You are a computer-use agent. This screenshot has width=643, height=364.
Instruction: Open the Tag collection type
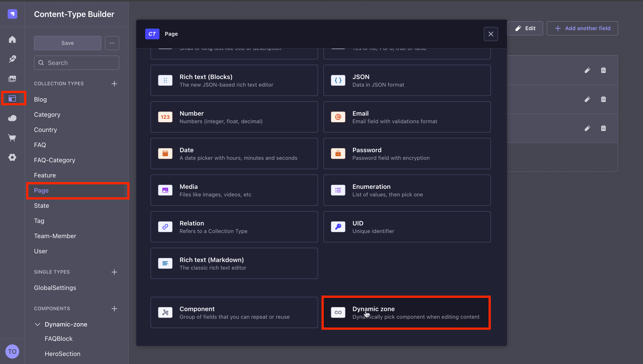coord(39,221)
